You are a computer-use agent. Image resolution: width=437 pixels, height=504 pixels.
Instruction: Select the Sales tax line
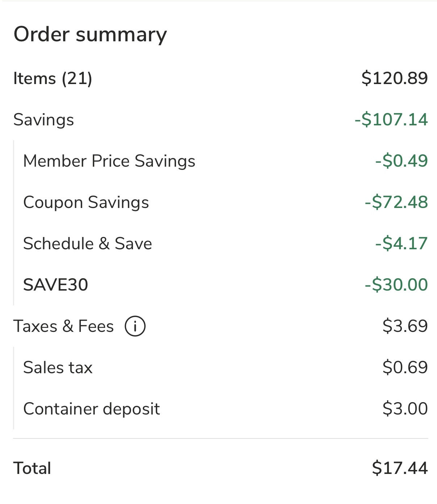pyautogui.click(x=58, y=367)
